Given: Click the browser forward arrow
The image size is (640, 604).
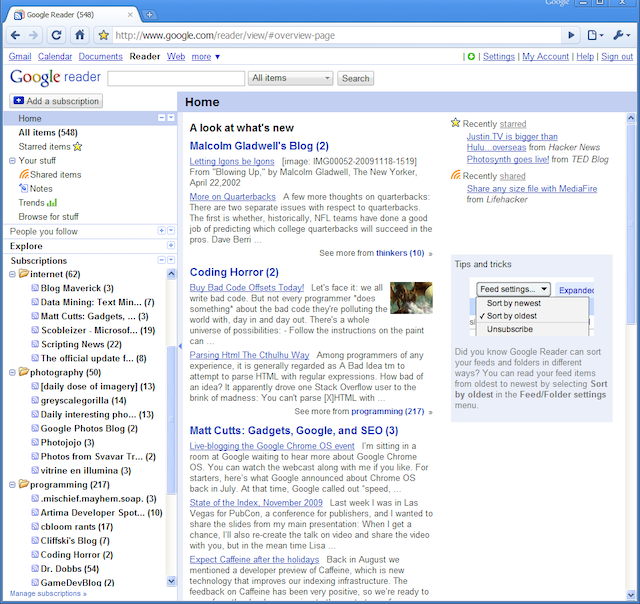Looking at the screenshot, I should tap(33, 36).
